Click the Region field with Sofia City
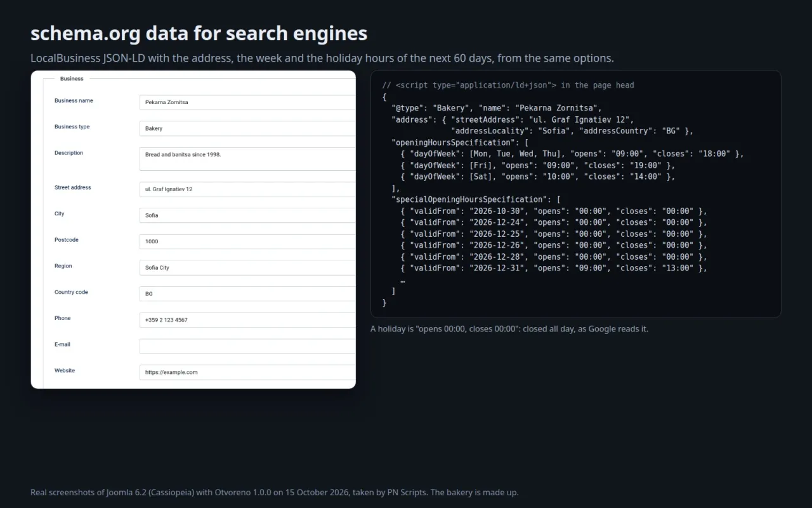812x508 pixels. click(x=247, y=267)
